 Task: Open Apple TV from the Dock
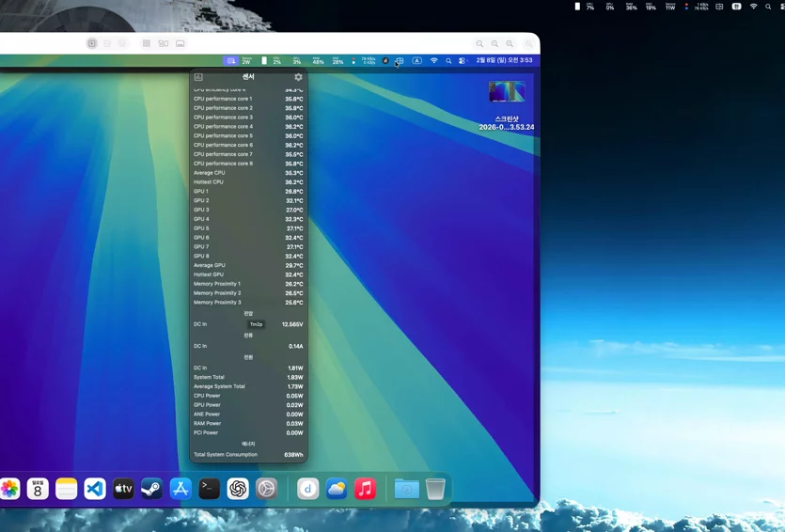[123, 489]
